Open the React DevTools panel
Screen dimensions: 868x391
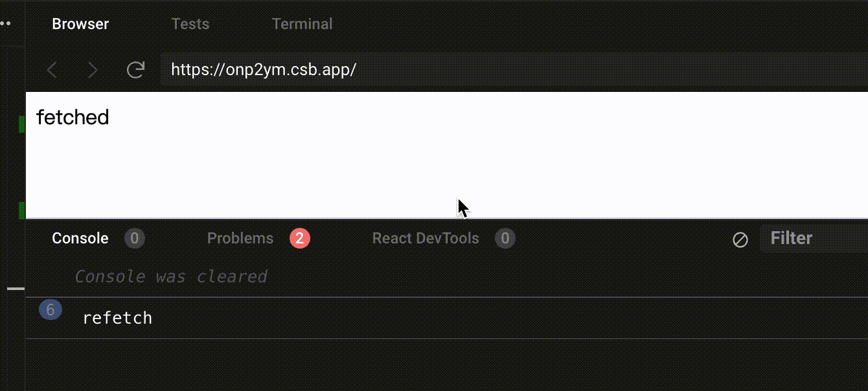[426, 238]
